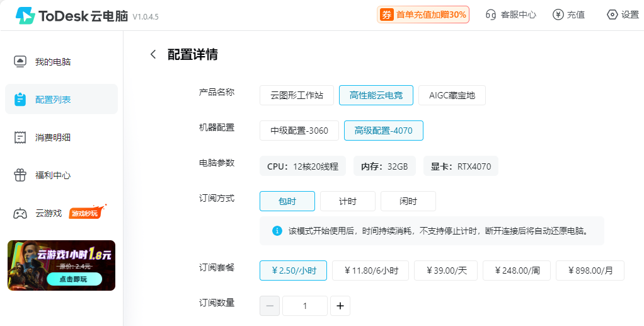644x326 pixels.
Task: Click the 消费明细 receipt icon
Action: click(x=20, y=137)
